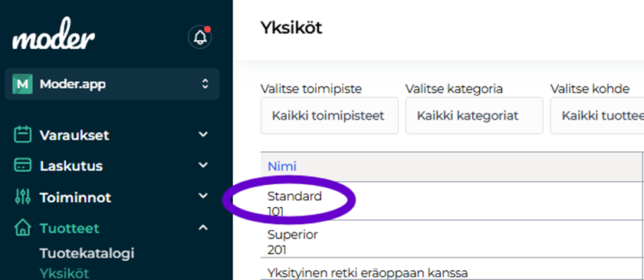Expand the Laskutus menu chevron
644x280 pixels.
(x=203, y=165)
